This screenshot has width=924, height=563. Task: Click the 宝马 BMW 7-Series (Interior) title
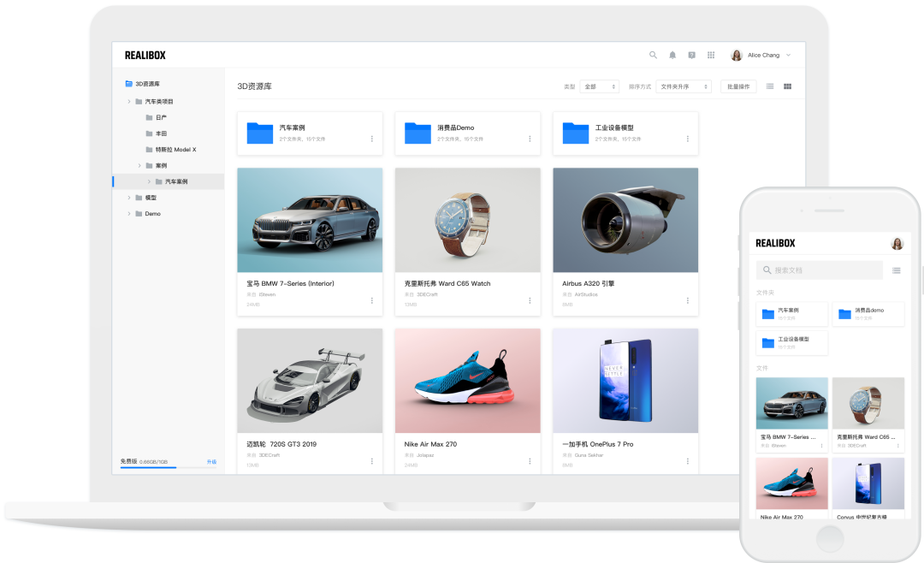point(291,283)
